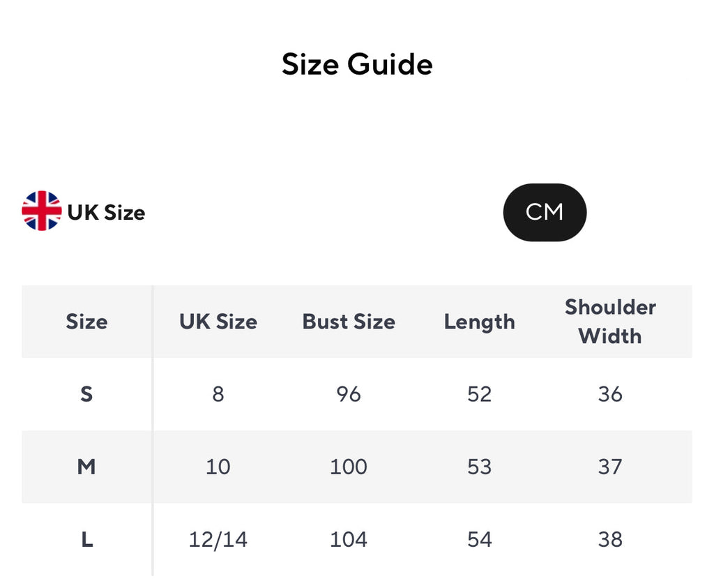The height and width of the screenshot is (588, 714).
Task: Click shoulder width 38 cell
Action: (x=610, y=539)
